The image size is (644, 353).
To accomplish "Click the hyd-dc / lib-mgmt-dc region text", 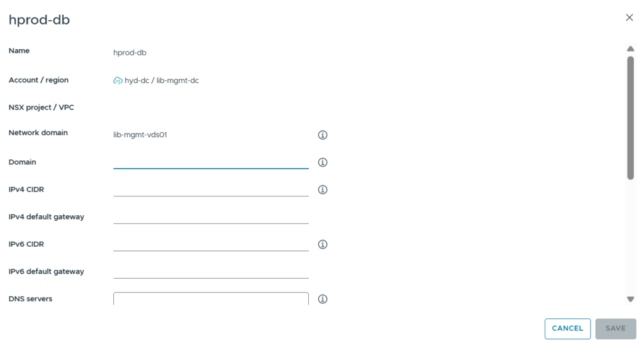I will [162, 81].
